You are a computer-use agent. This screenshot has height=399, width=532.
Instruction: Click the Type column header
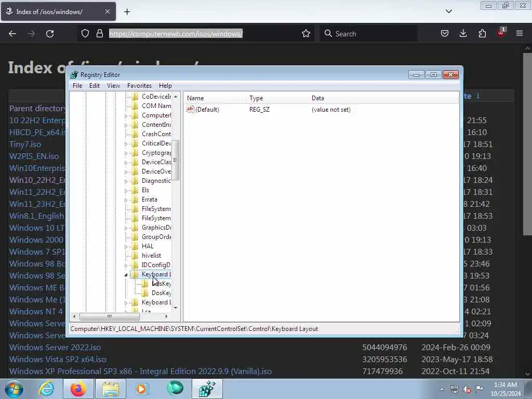[277, 98]
